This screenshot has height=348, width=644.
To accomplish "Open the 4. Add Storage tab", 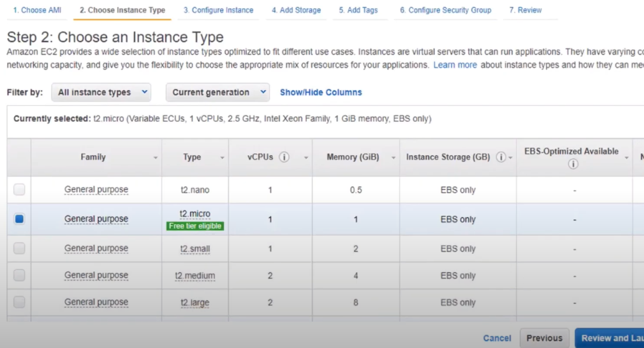I will tap(296, 10).
